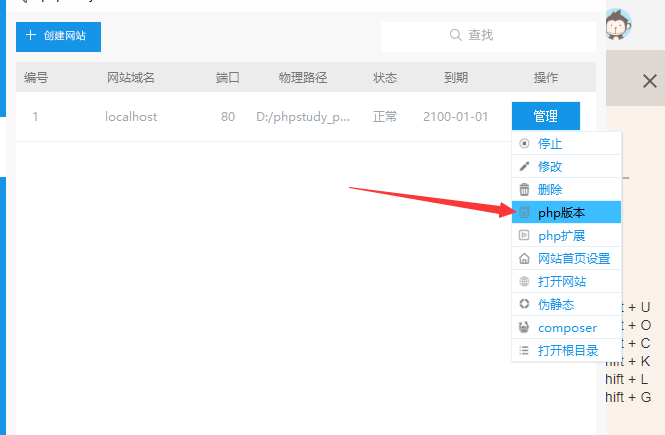The image size is (665, 435).
Task: Choose 伪静态 from the menu
Action: [567, 304]
